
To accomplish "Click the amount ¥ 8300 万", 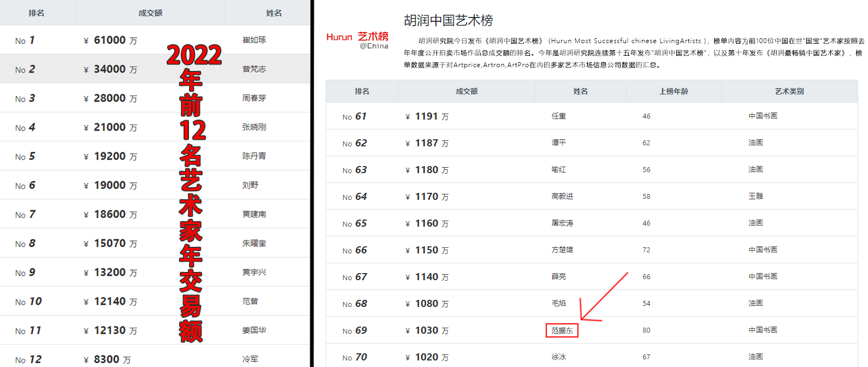I will (x=107, y=359).
